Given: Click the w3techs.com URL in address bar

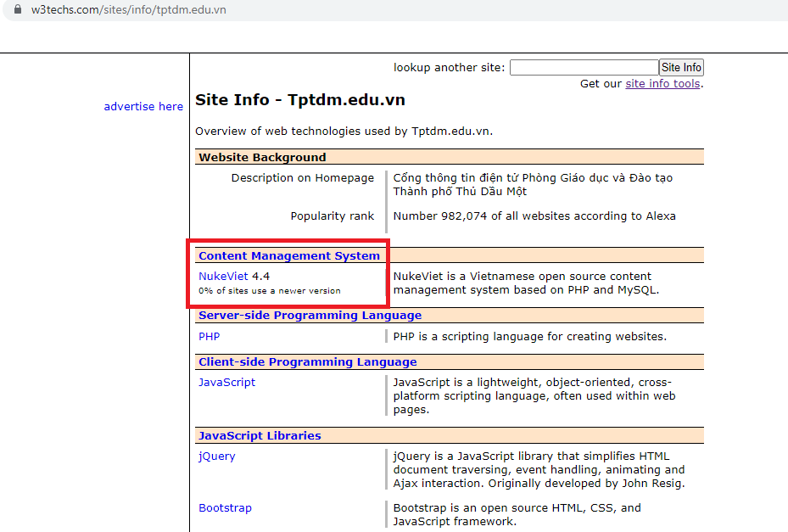Looking at the screenshot, I should 128,9.
